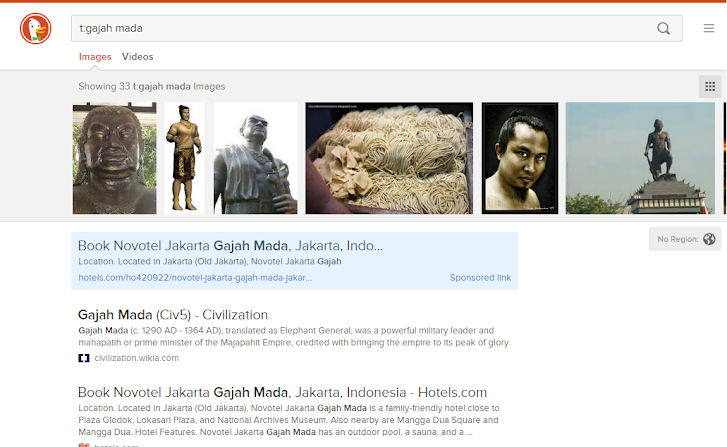Click the Plaza Glodok hotel description snippet
This screenshot has width=727, height=447.
click(288, 420)
